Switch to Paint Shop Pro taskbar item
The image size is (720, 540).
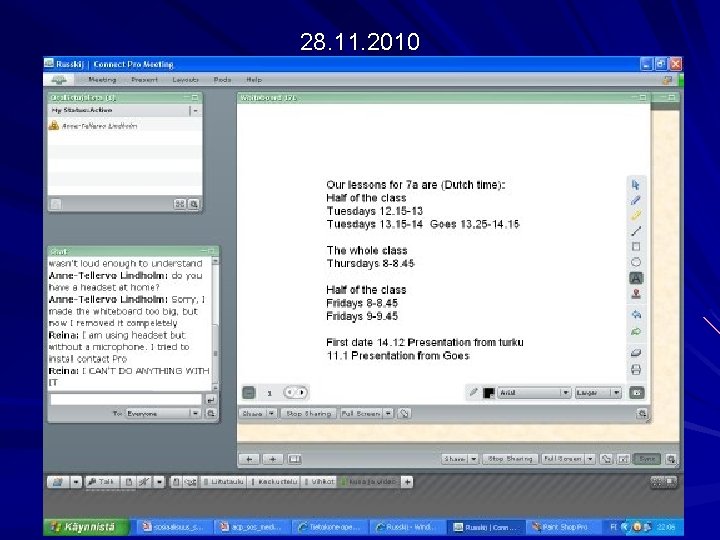560,527
